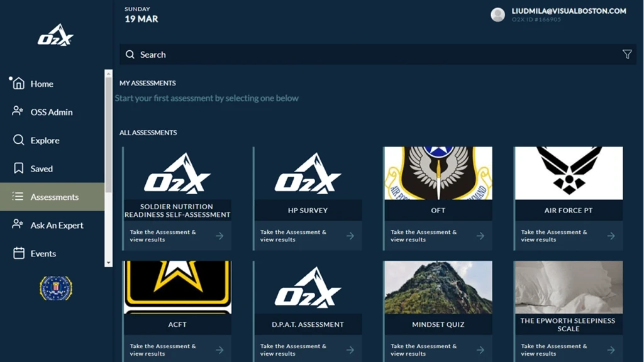Click Epworth Sleepiness pillow thumbnail
The height and width of the screenshot is (362, 644).
point(569,287)
